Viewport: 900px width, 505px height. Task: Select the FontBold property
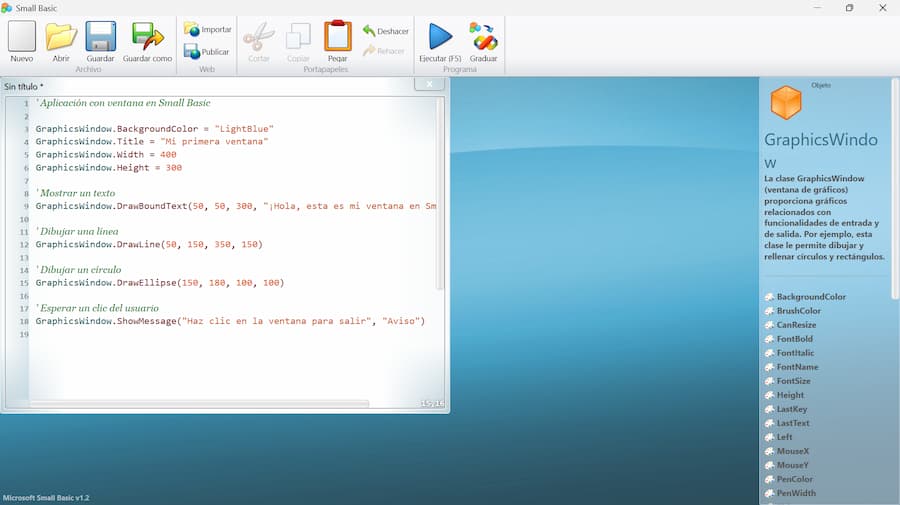pos(794,339)
